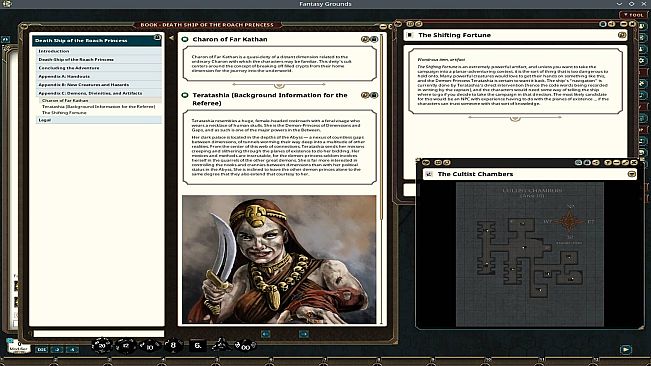Expand Legal chapter in index
The height and width of the screenshot is (366, 651).
point(99,120)
